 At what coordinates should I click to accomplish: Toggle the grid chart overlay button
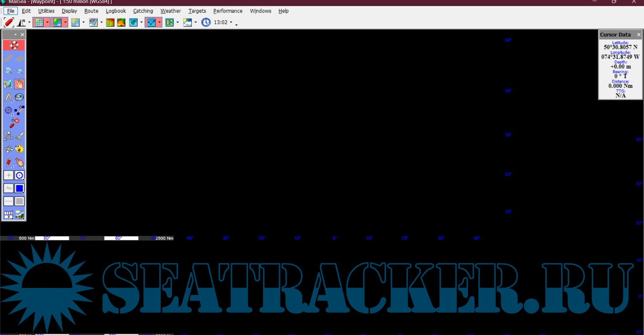click(39, 22)
